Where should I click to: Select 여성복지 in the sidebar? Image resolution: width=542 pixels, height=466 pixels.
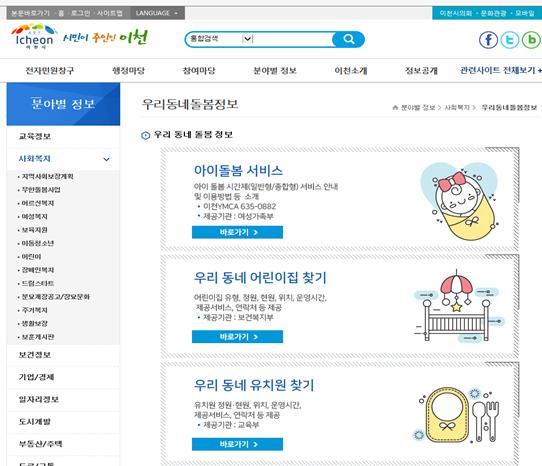coord(34,216)
